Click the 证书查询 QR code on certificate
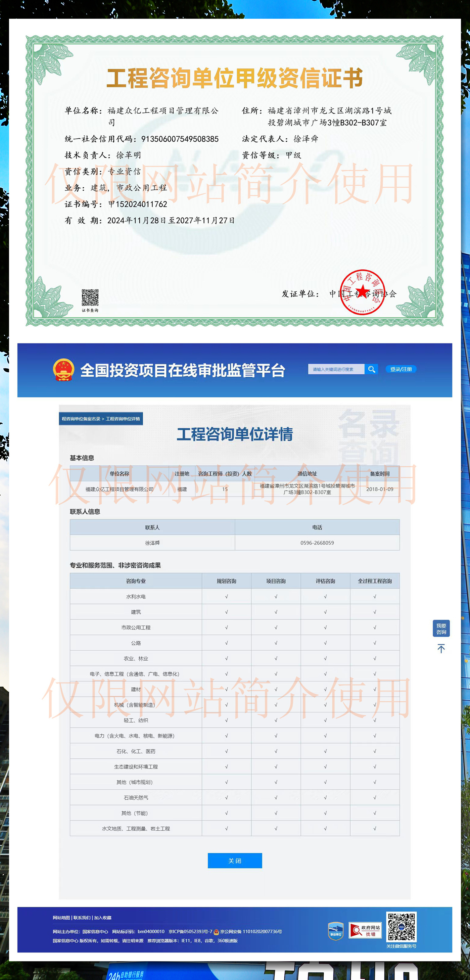 pos(90,297)
